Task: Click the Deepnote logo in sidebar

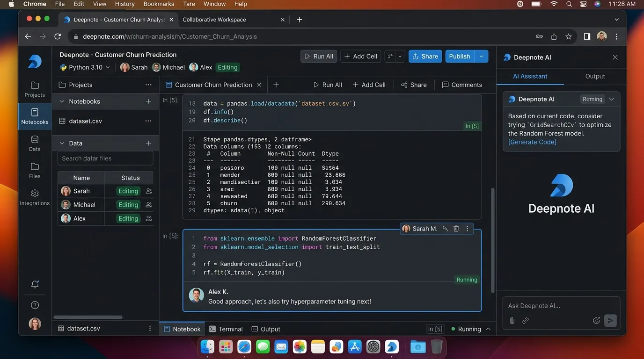Action: (35, 61)
